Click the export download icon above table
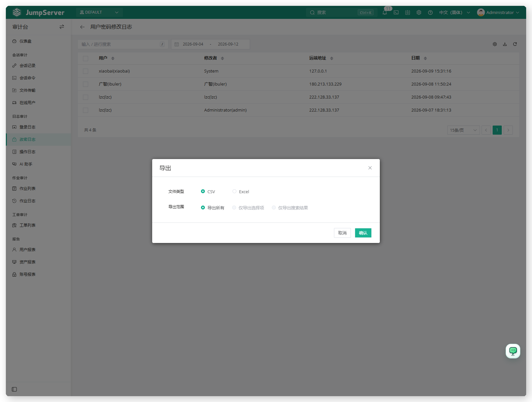Image resolution: width=532 pixels, height=402 pixels. pos(505,44)
